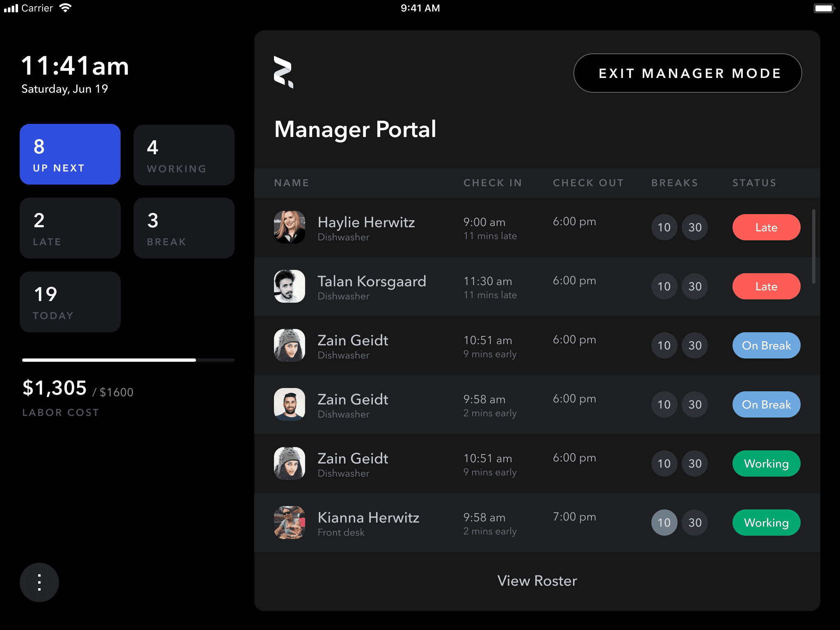840x630 pixels.
Task: Select the 8 Up Next tile
Action: [x=70, y=154]
